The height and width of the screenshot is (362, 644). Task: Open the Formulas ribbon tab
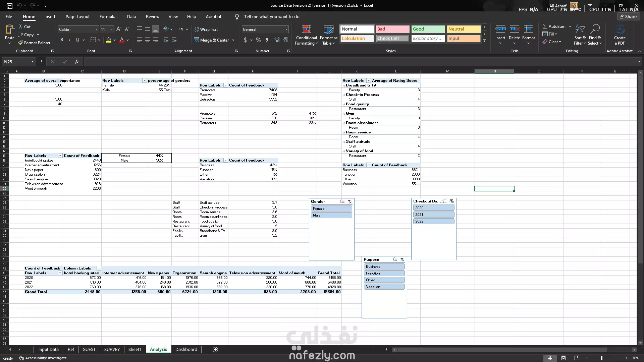point(108,16)
